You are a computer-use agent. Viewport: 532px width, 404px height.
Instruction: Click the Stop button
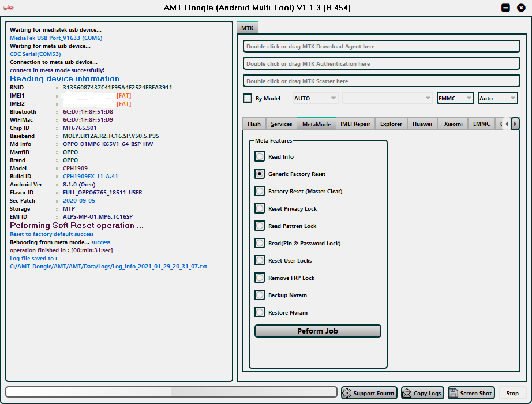[512, 393]
